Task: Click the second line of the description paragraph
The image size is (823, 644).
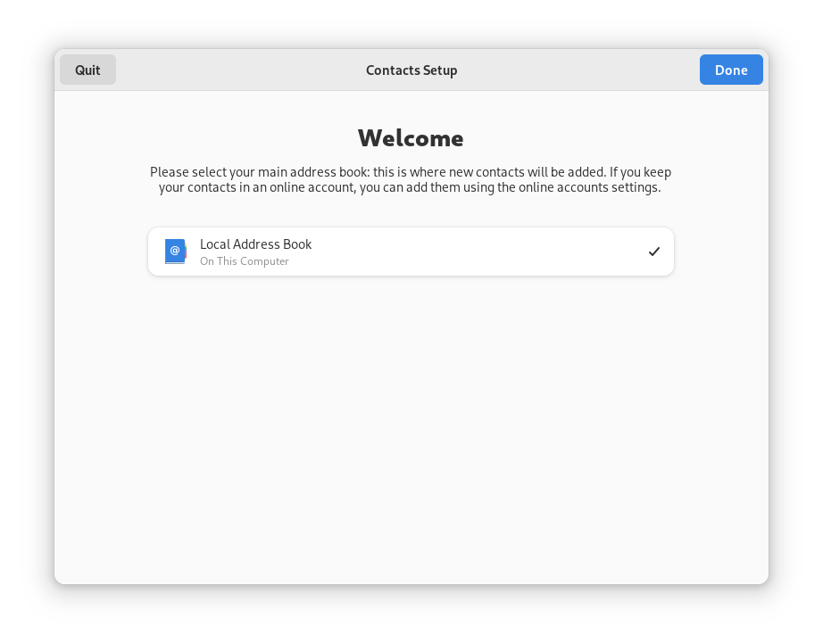Action: 410,187
